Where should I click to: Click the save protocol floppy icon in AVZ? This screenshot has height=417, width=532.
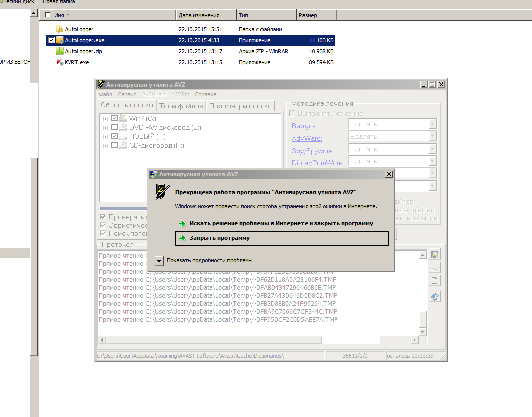point(435,255)
